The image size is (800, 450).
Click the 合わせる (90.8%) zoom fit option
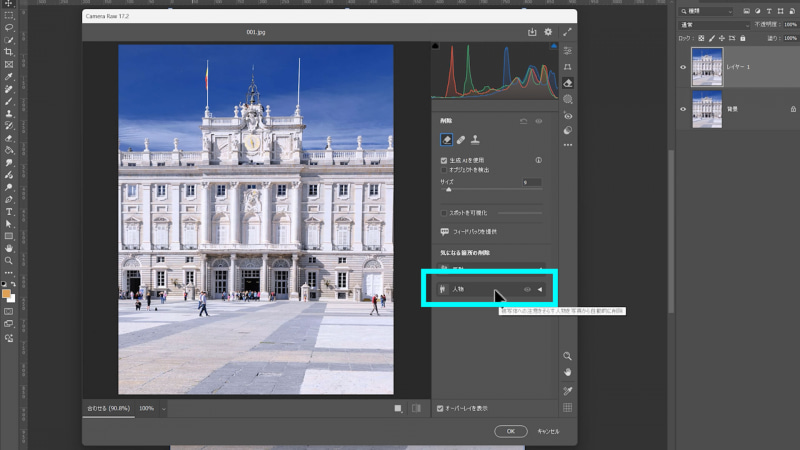[x=108, y=408]
